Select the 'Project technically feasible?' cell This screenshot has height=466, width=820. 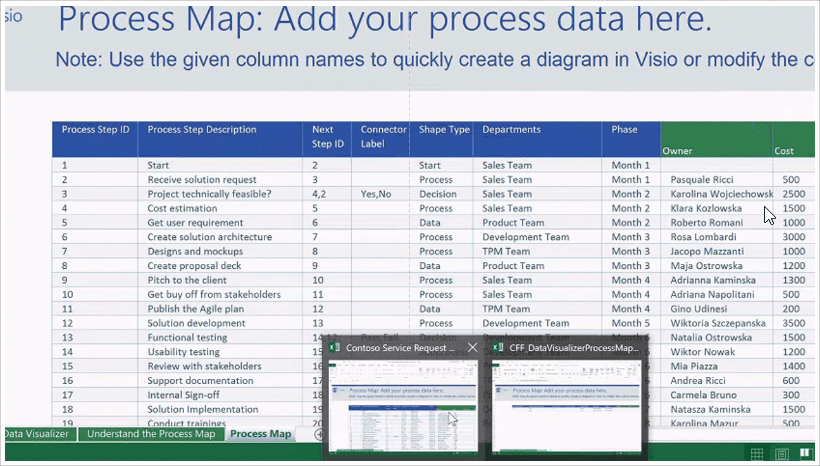click(x=208, y=194)
